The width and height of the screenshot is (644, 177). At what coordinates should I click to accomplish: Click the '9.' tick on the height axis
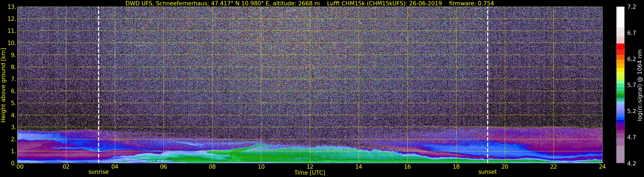[x=13, y=55]
